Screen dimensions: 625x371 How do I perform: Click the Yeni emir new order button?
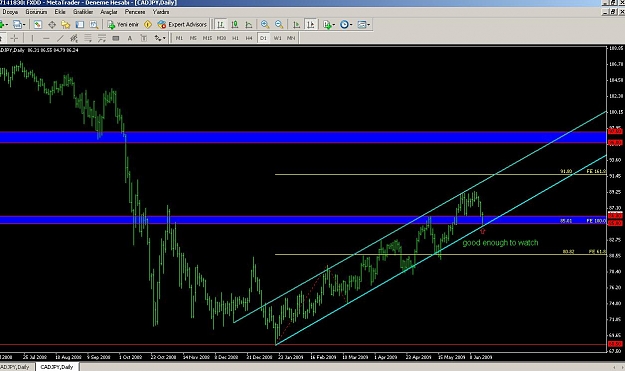(124, 25)
